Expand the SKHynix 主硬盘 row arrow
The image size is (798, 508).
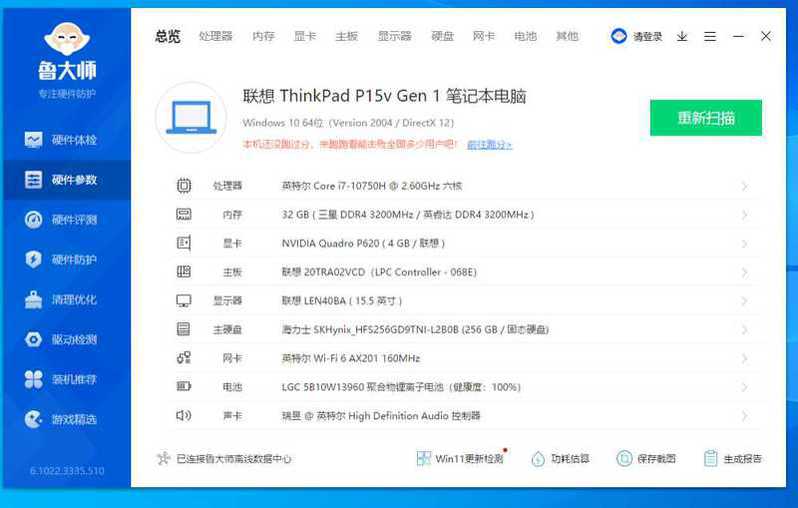[x=745, y=330]
